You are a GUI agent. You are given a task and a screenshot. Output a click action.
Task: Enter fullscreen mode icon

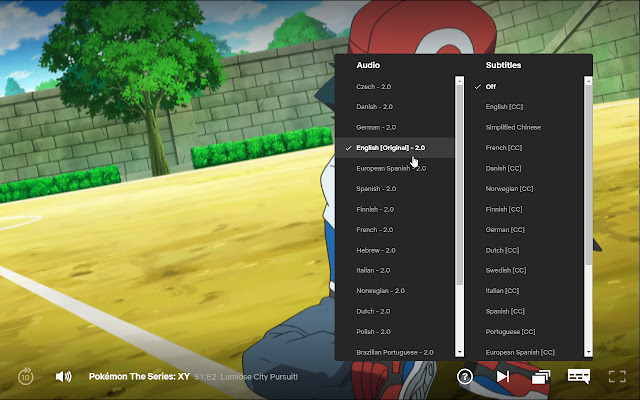pyautogui.click(x=617, y=376)
